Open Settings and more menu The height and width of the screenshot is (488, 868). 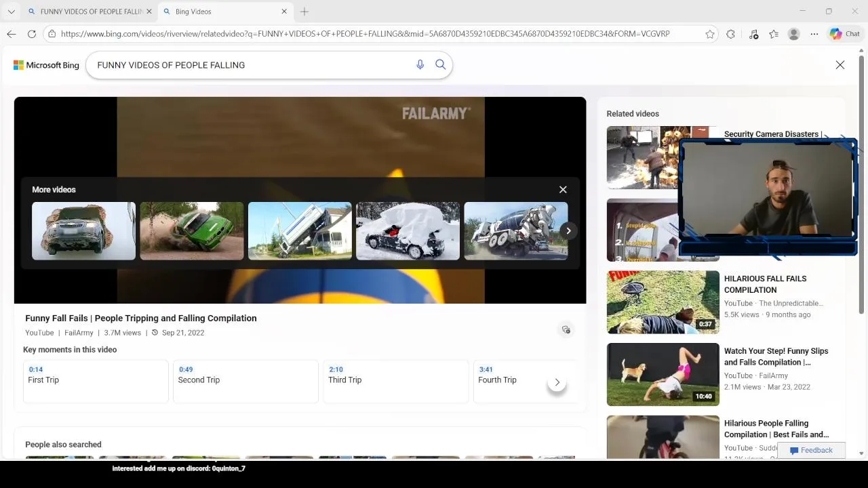(814, 34)
